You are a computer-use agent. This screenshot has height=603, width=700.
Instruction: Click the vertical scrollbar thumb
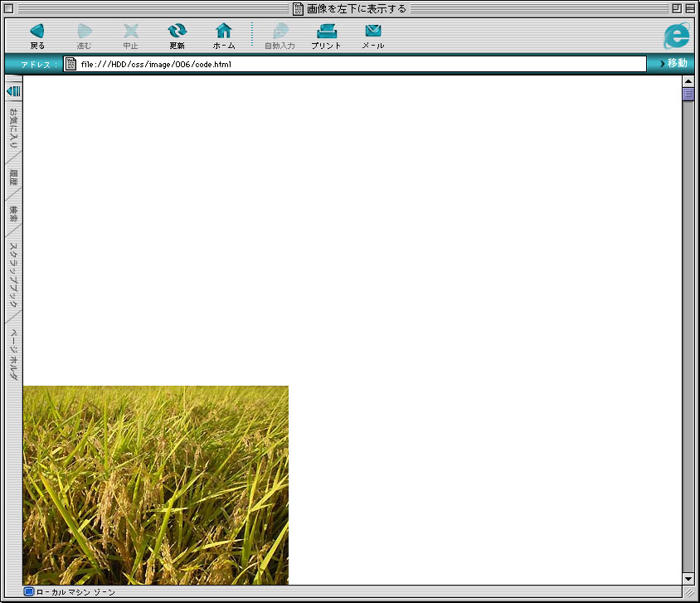(688, 94)
